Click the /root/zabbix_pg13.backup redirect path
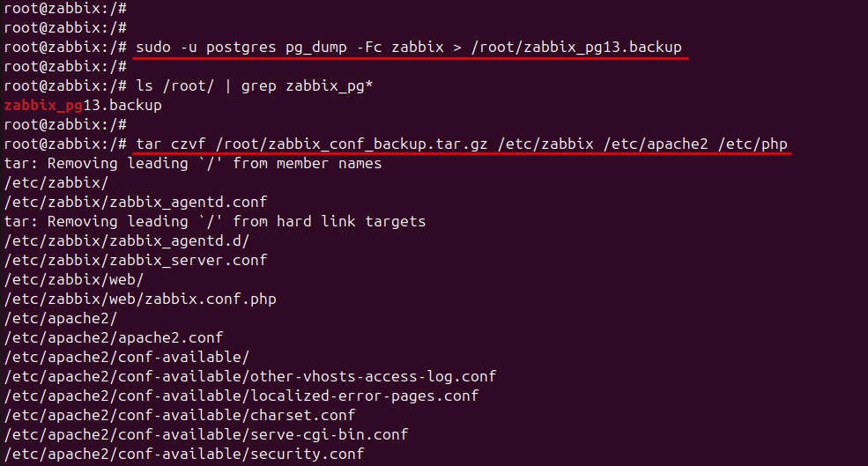 [576, 47]
